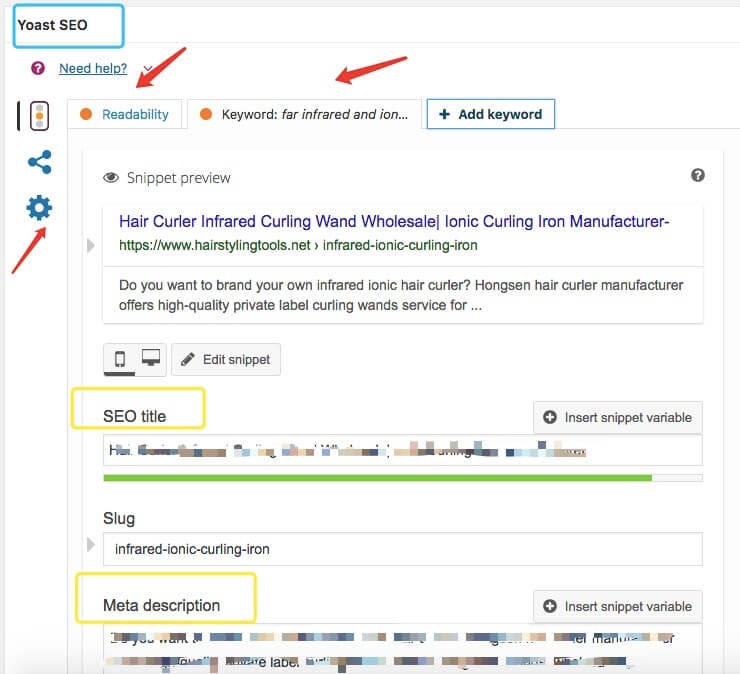Click the Yoast SEO panel heading
The height and width of the screenshot is (674, 740).
[52, 25]
